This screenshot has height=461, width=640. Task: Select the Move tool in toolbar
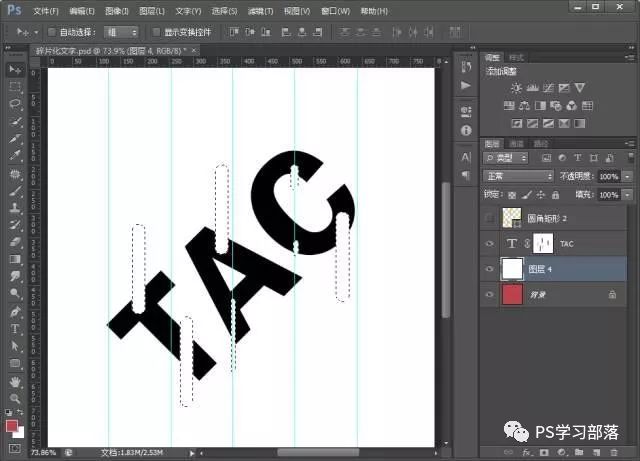(15, 70)
